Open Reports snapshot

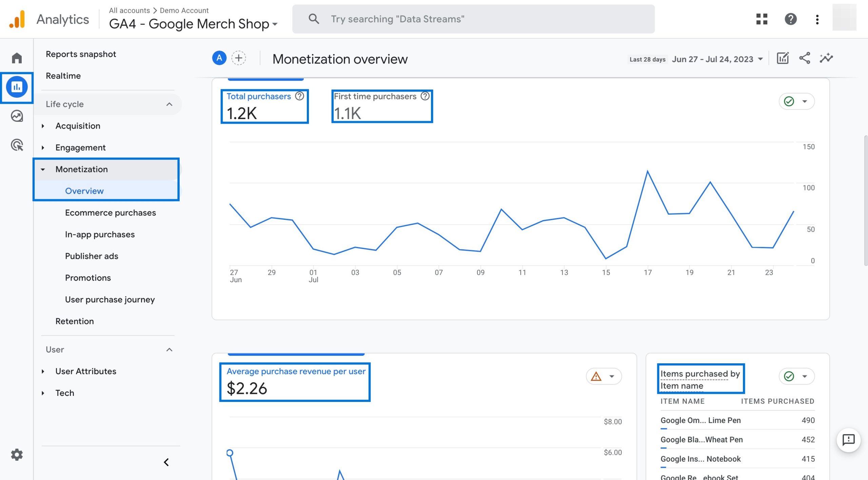pos(81,54)
